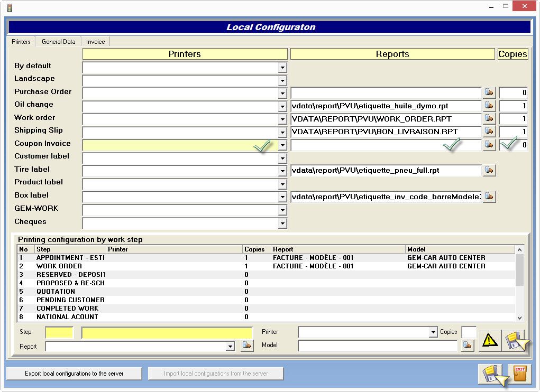Export local configurations to the server

point(74,374)
